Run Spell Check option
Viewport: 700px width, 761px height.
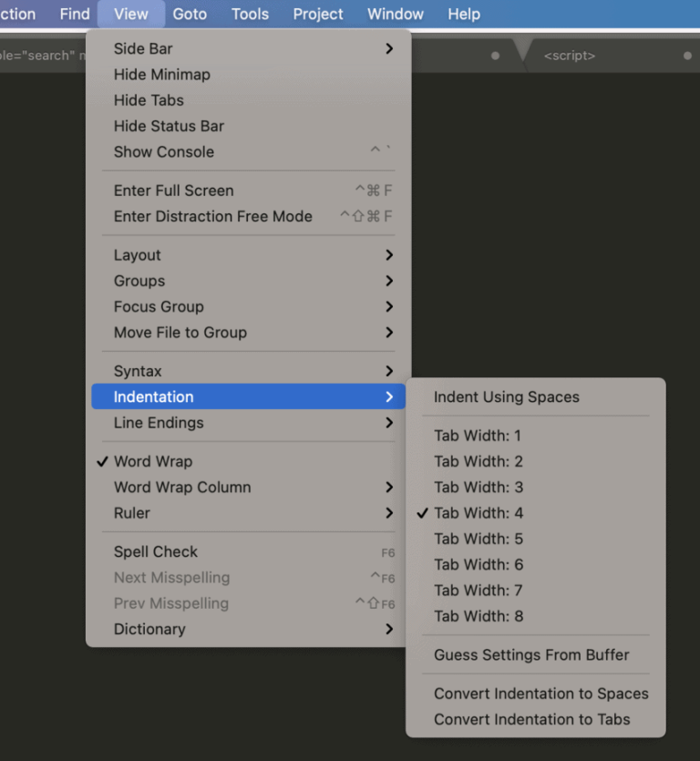(156, 551)
